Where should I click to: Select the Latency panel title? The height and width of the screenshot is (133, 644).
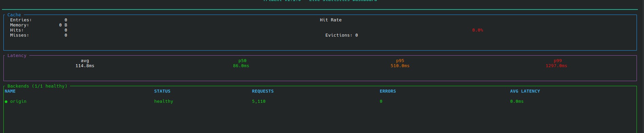coord(17,56)
